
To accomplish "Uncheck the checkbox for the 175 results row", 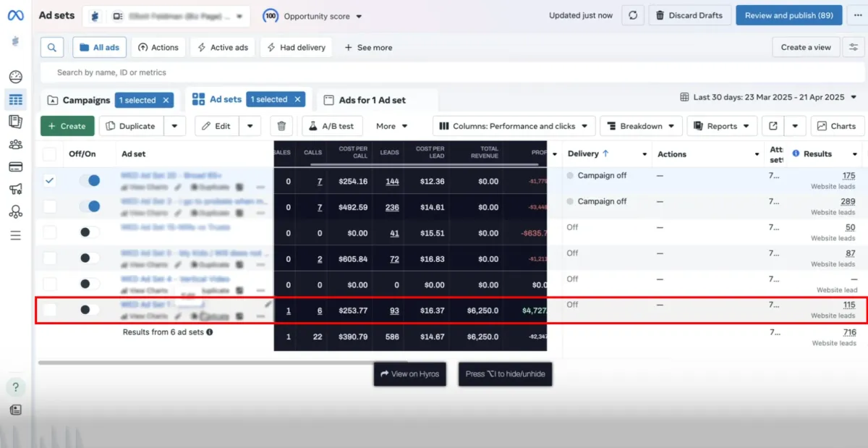I will 49,181.
